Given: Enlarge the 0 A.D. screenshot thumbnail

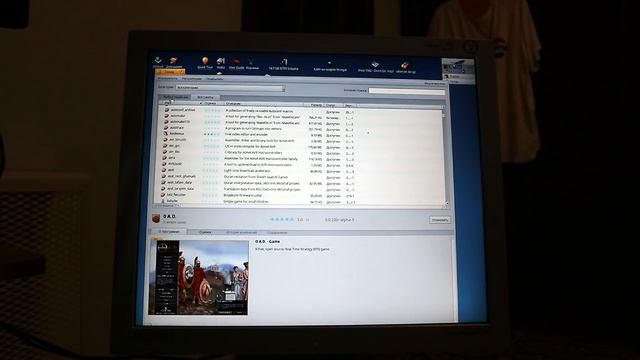Looking at the screenshot, I should [x=198, y=278].
